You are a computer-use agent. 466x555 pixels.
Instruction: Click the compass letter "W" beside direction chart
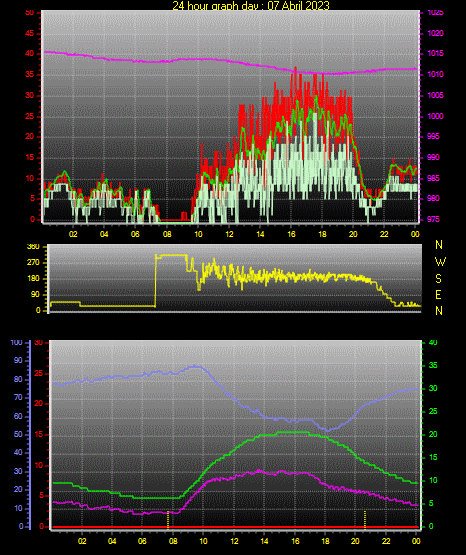tap(440, 262)
